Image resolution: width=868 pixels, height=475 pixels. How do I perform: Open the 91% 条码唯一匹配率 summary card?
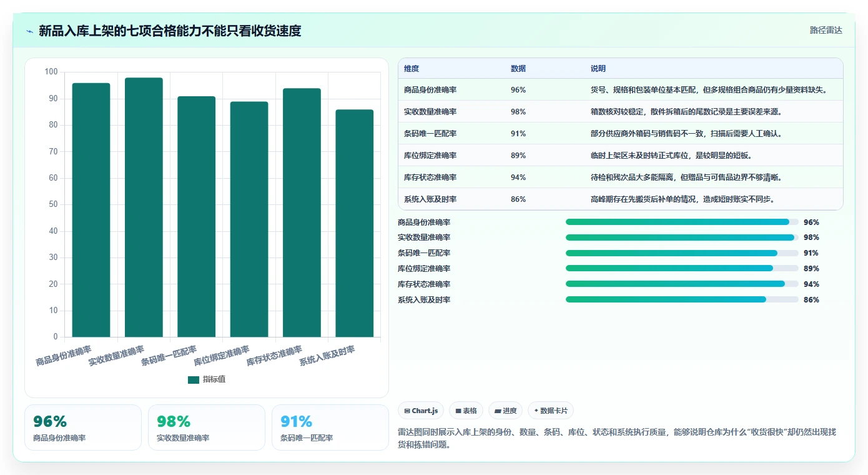point(330,427)
